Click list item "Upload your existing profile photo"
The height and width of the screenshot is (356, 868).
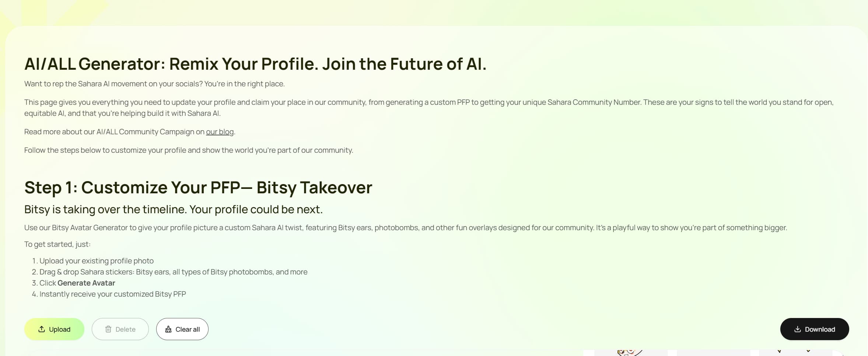(x=96, y=261)
